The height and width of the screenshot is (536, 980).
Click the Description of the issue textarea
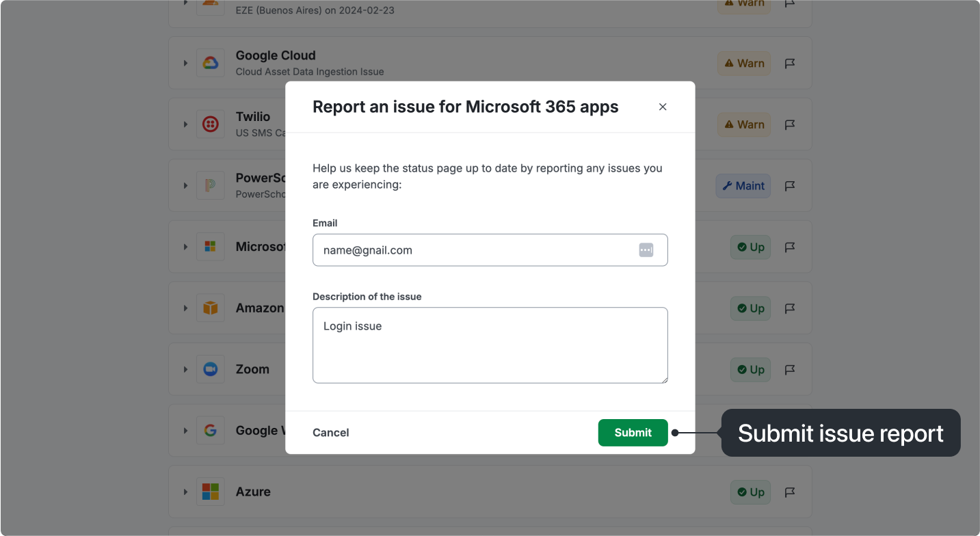pyautogui.click(x=490, y=345)
